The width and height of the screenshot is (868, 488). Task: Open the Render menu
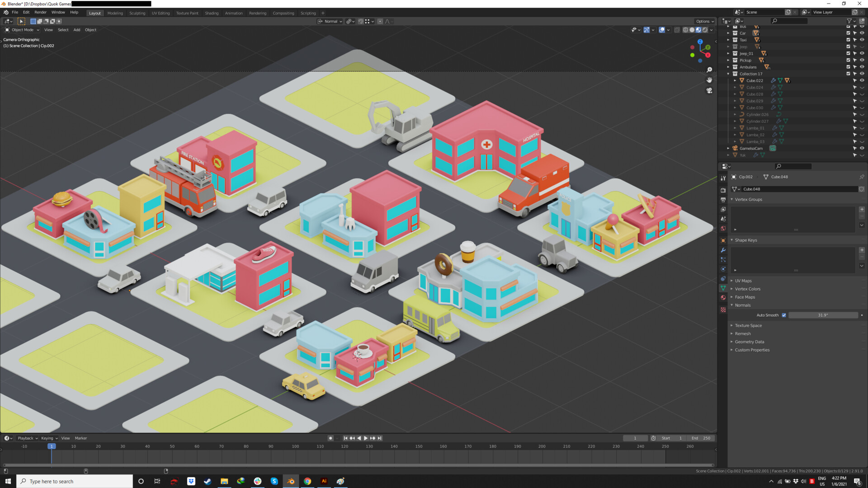pyautogui.click(x=41, y=12)
